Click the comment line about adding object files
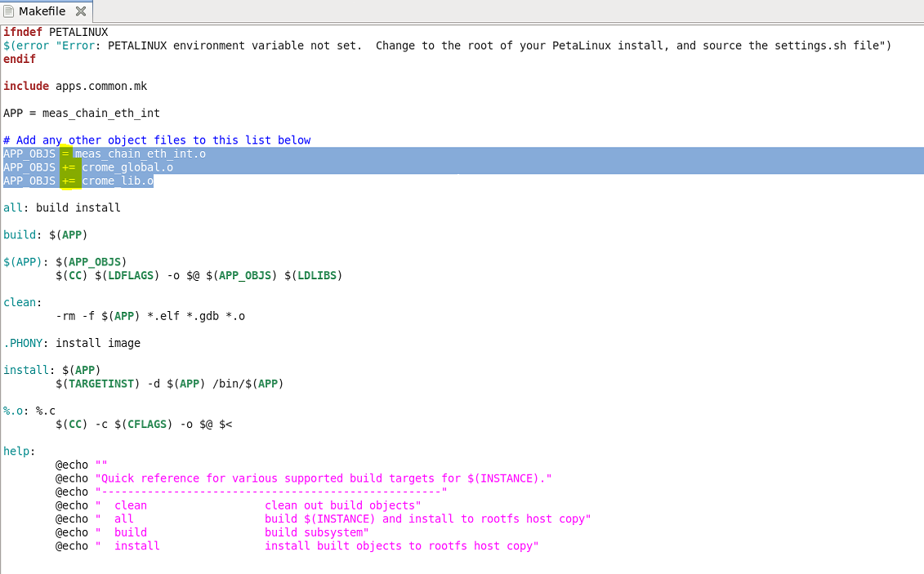924x574 pixels. (x=157, y=140)
